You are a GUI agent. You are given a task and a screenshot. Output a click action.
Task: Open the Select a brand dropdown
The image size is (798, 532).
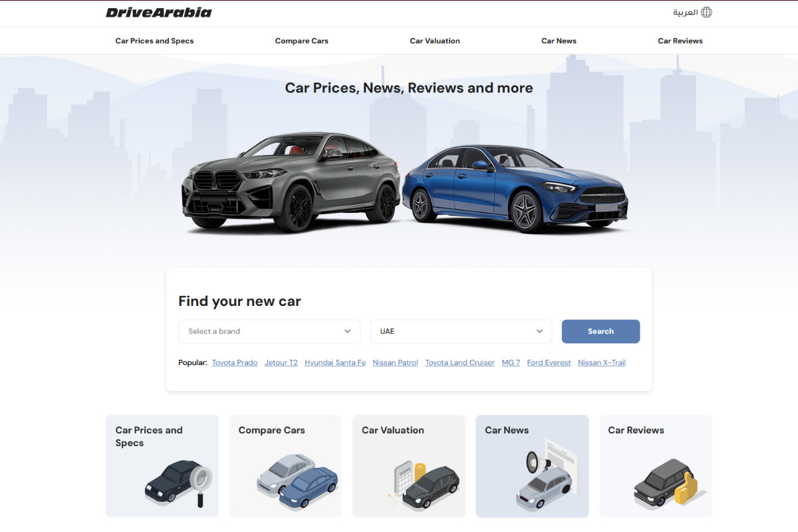269,331
